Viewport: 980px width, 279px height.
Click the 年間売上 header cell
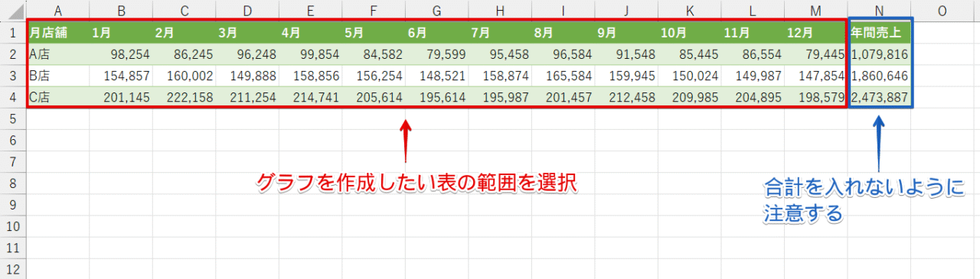tap(880, 33)
